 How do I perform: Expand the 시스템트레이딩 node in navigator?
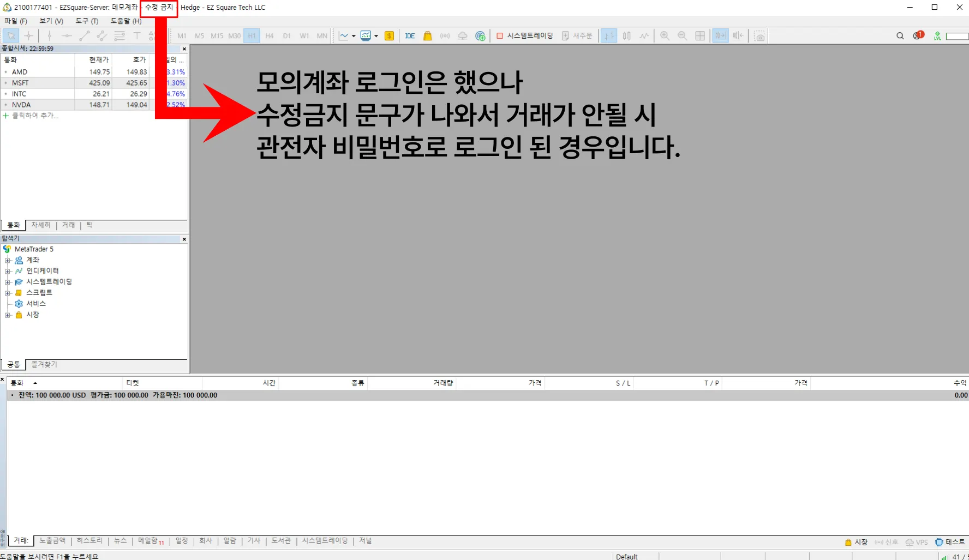8,282
